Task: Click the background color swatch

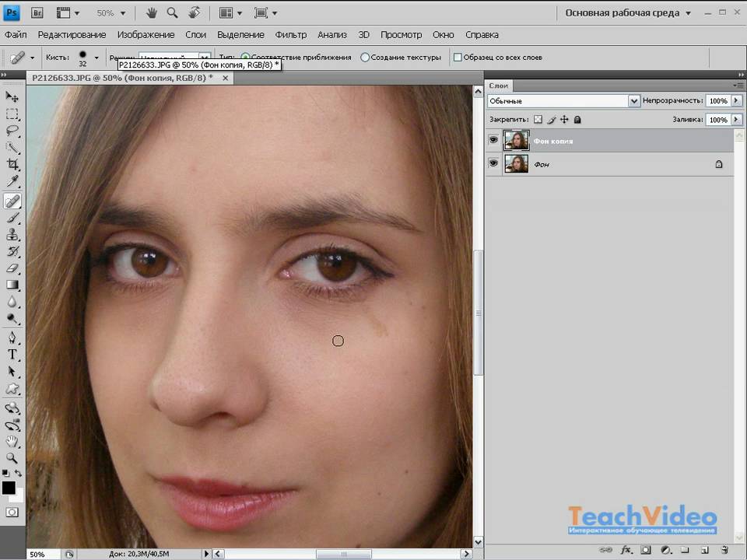Action: click(x=18, y=498)
